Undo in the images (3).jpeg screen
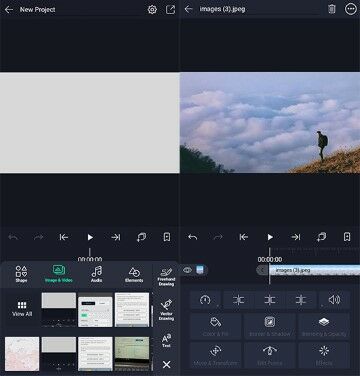 [x=193, y=237]
